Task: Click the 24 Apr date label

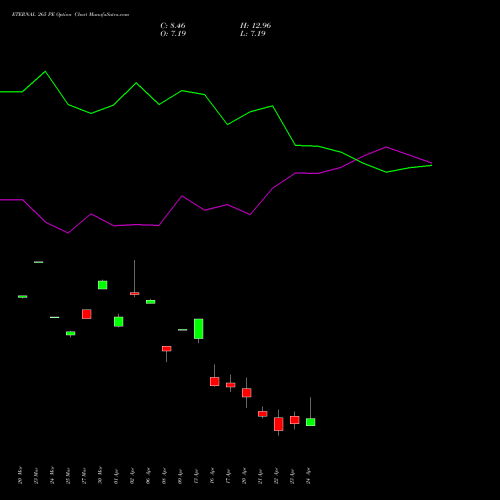Action: tap(308, 475)
